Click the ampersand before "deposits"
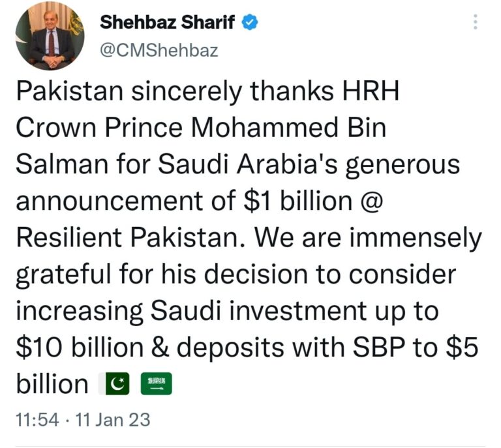The image size is (501, 448). [160, 347]
